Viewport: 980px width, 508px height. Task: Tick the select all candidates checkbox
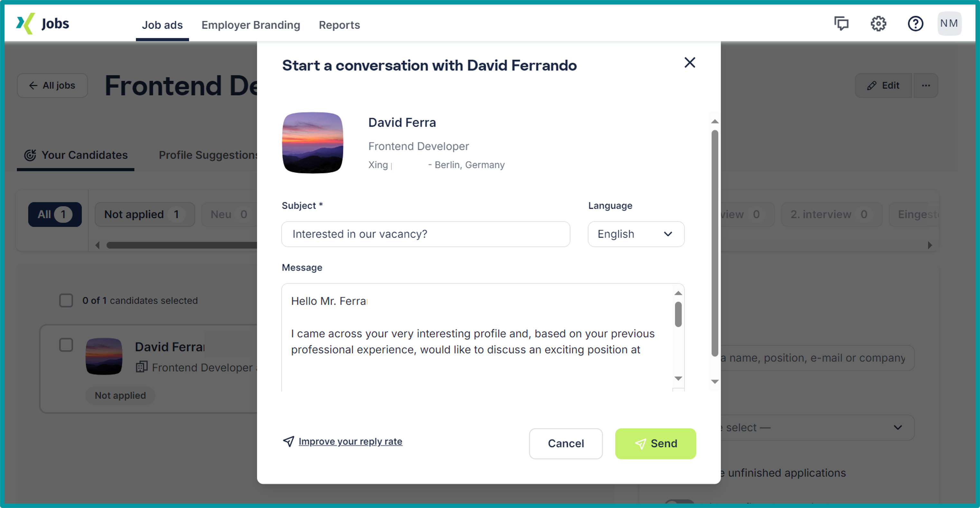coord(66,301)
